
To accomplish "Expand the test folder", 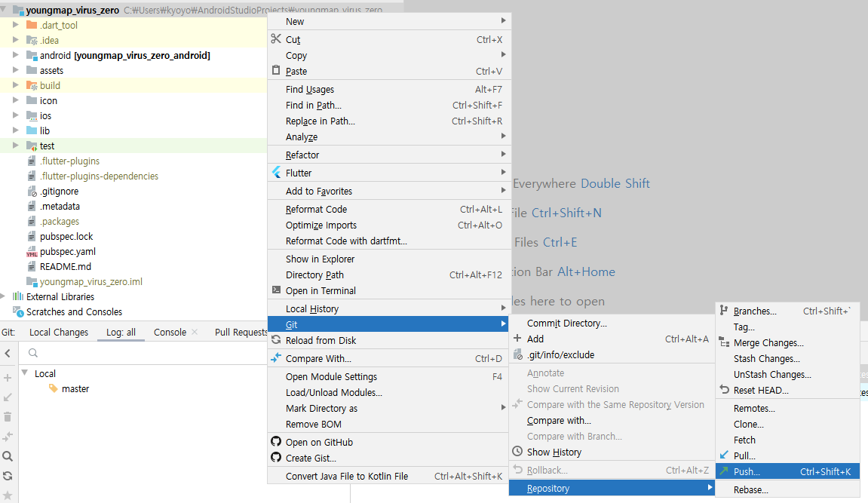I will pyautogui.click(x=16, y=146).
